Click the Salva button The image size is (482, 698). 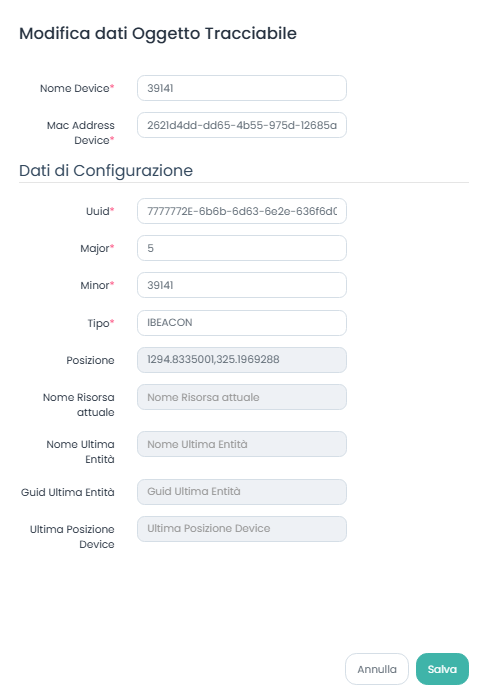442,669
